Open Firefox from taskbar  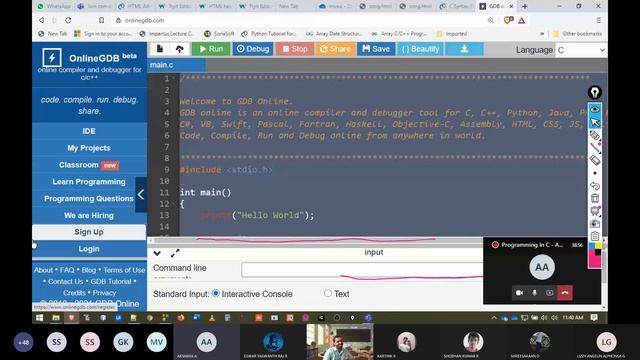click(181, 317)
